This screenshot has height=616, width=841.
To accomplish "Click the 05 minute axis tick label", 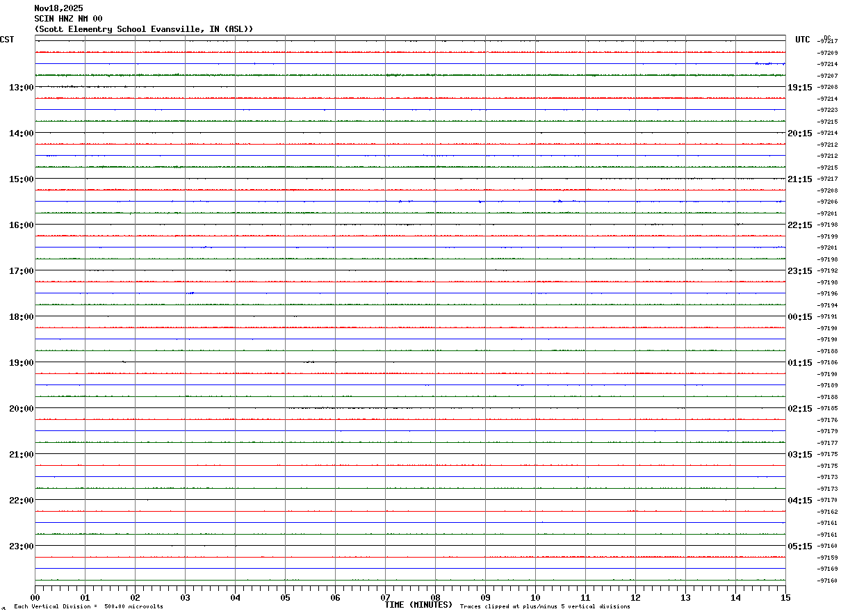I will [x=285, y=598].
